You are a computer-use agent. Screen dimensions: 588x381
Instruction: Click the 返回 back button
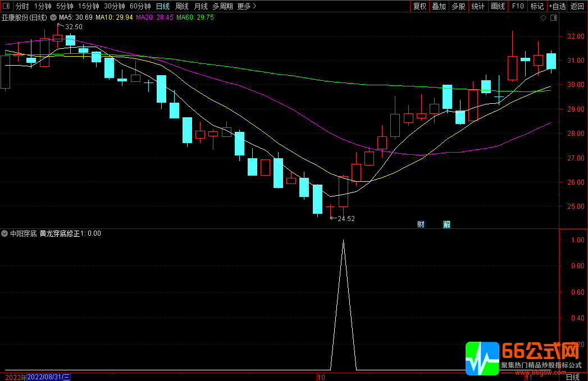577,6
